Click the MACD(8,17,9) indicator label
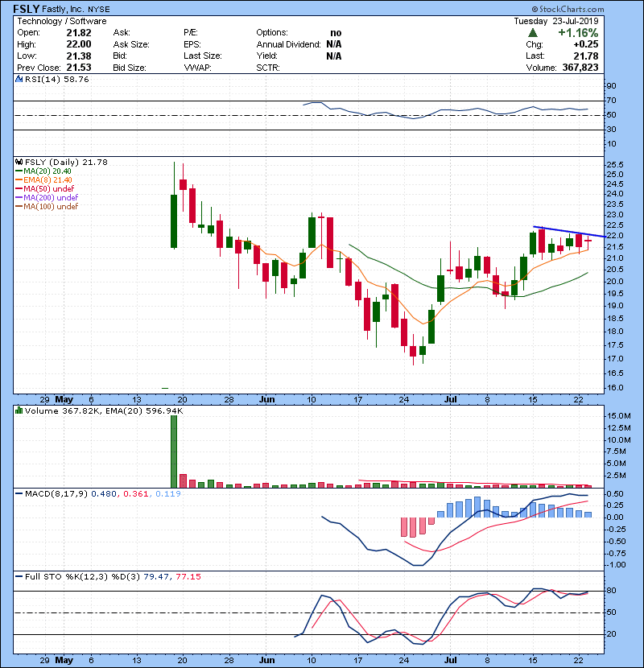Image resolution: width=644 pixels, height=668 pixels. (x=56, y=494)
